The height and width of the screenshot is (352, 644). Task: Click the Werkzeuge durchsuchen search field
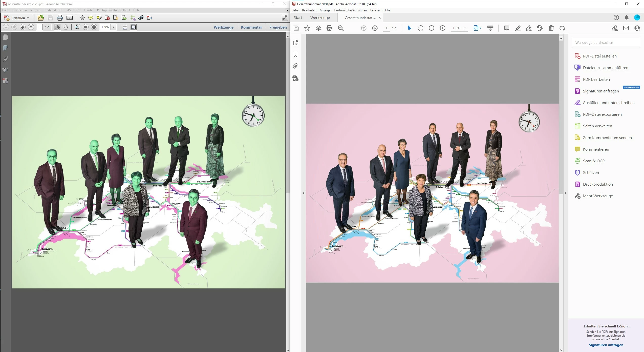tap(606, 43)
